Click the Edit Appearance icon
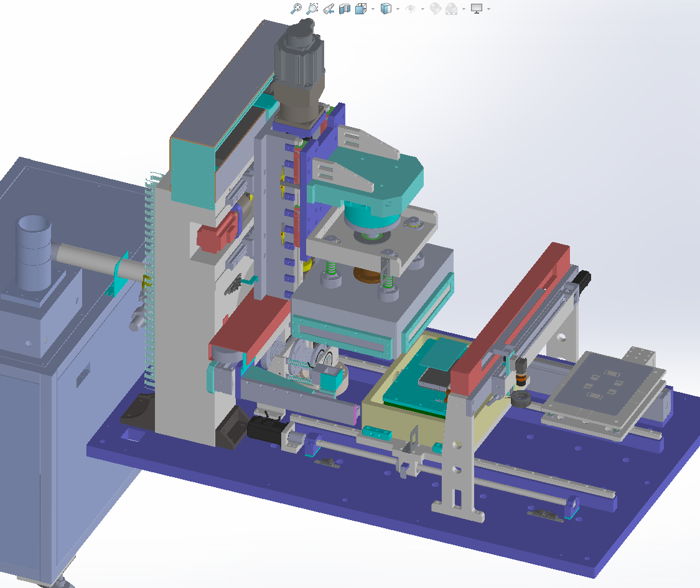 tap(436, 9)
